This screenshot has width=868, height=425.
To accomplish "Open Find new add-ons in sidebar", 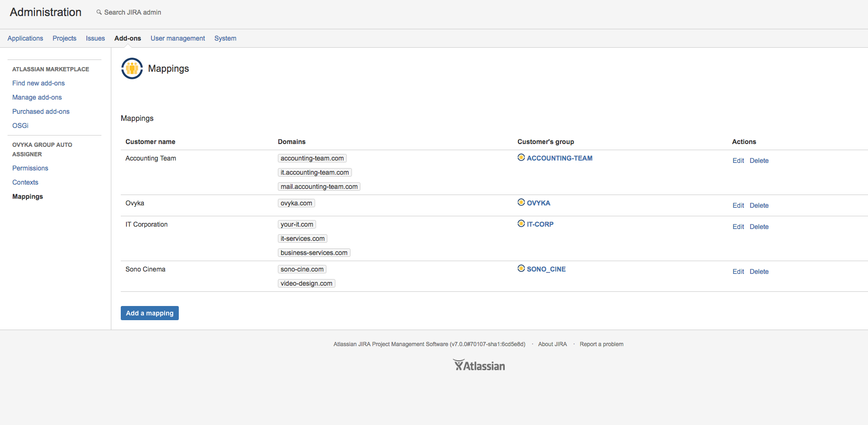I will (39, 83).
